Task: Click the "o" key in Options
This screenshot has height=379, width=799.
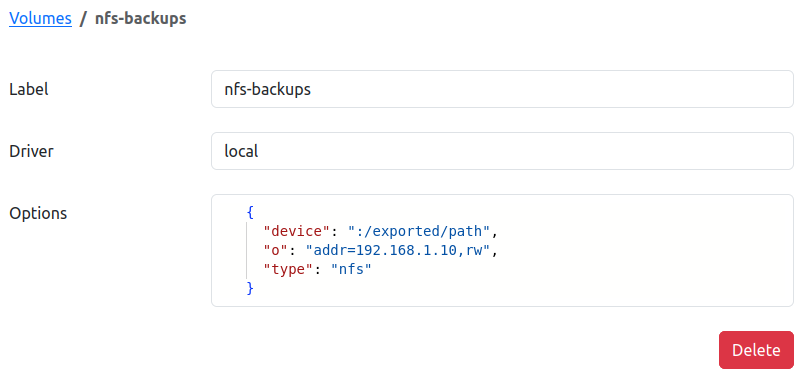Action: click(x=276, y=251)
